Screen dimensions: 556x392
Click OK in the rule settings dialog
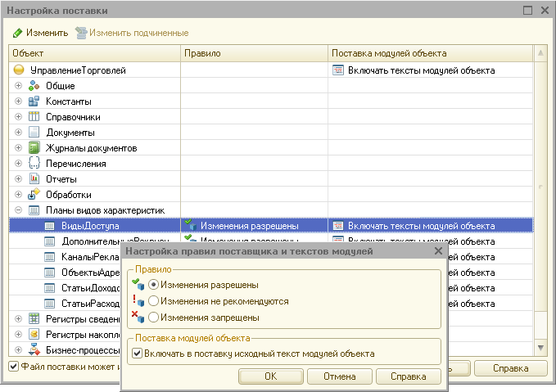(271, 376)
